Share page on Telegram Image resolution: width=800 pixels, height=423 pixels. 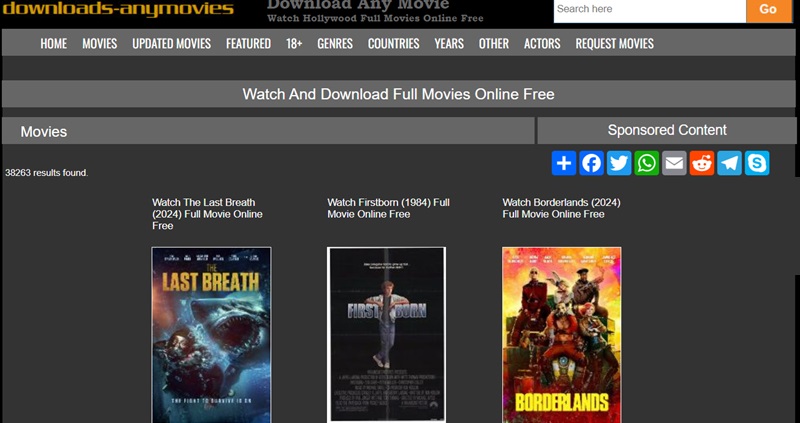click(x=729, y=163)
